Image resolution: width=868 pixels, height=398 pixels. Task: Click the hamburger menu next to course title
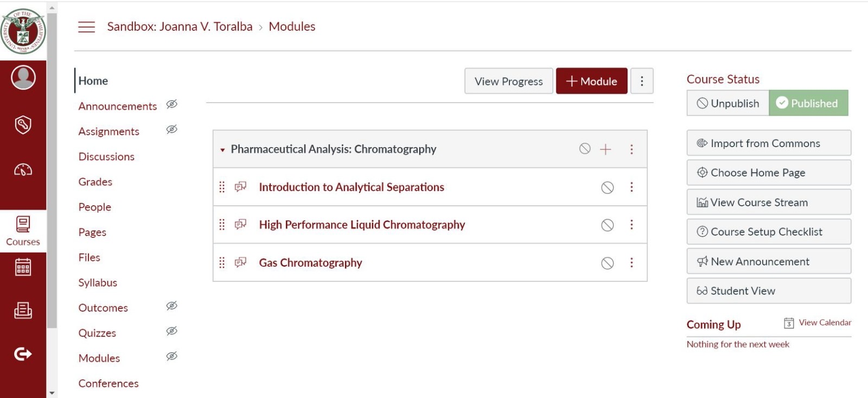[86, 27]
